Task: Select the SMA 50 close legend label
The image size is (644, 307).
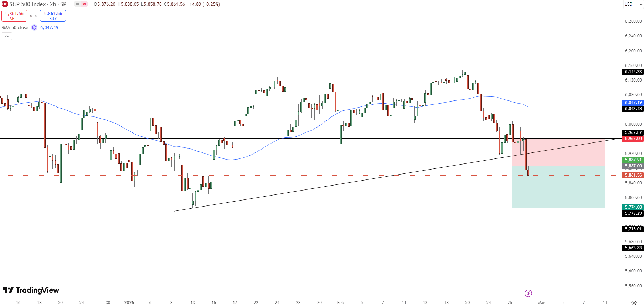Action: click(15, 27)
